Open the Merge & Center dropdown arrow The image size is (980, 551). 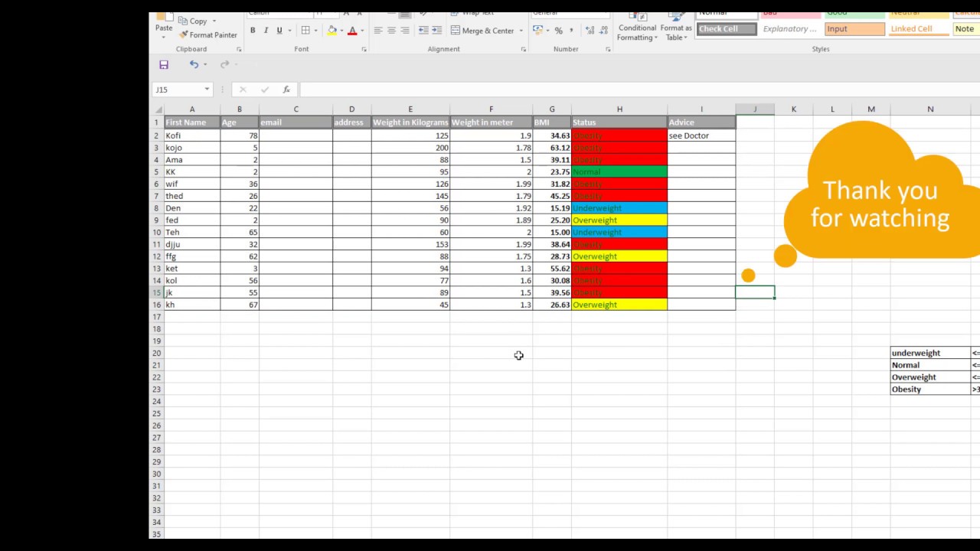coord(521,31)
